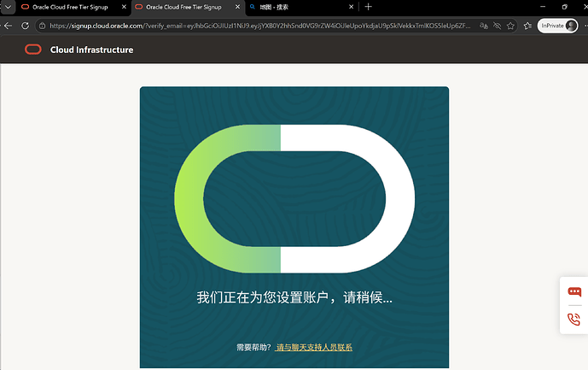The image size is (588, 370).
Task: Click the 需要帮助? text
Action: pyautogui.click(x=253, y=347)
